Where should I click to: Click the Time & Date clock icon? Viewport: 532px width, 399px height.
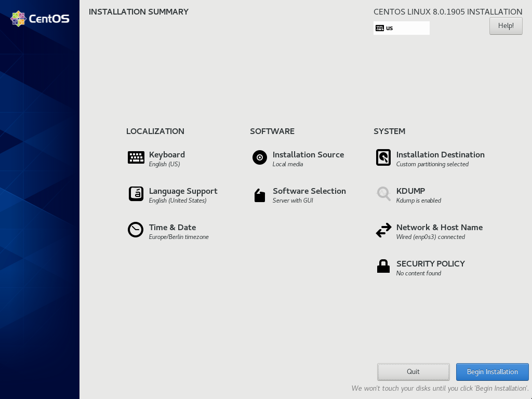tap(136, 230)
